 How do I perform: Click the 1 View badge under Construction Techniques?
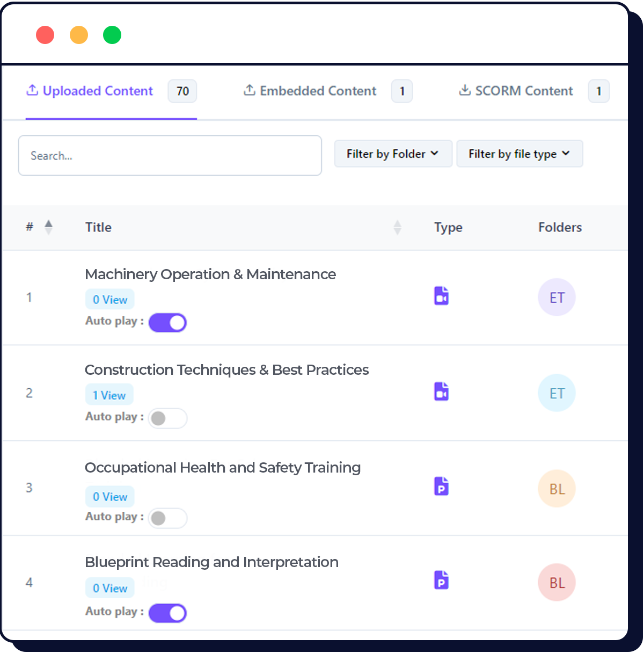pyautogui.click(x=109, y=395)
